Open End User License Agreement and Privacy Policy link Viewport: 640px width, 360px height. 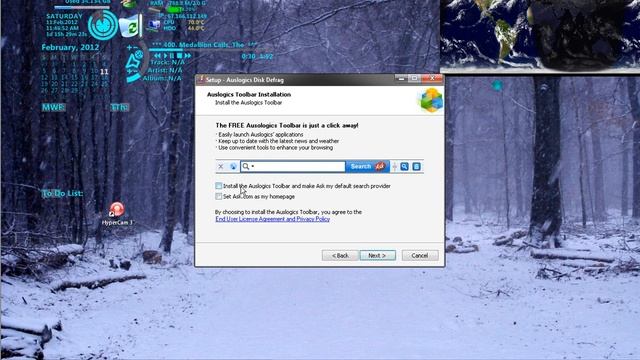pyautogui.click(x=272, y=219)
